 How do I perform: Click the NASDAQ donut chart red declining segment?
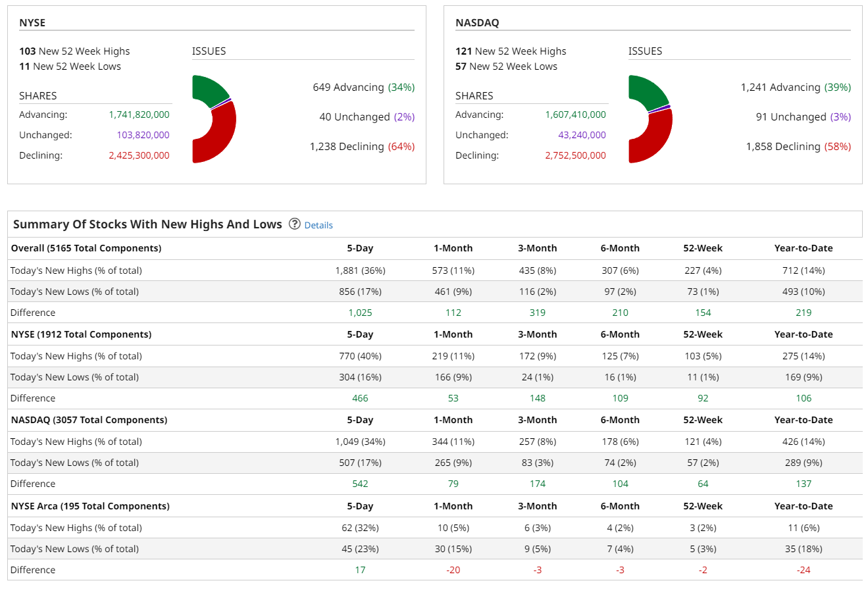pos(657,137)
